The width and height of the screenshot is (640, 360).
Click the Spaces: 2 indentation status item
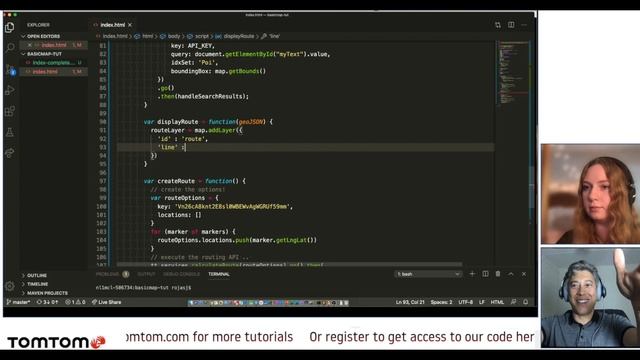441,302
